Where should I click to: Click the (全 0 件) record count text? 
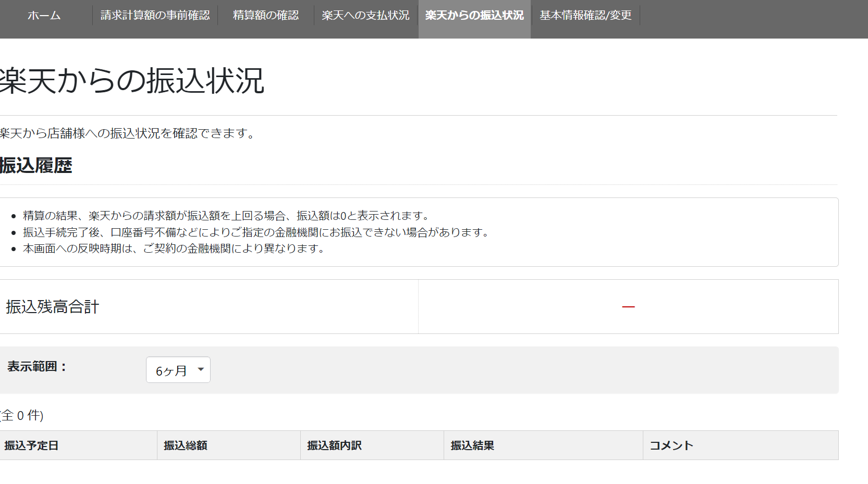(x=21, y=416)
